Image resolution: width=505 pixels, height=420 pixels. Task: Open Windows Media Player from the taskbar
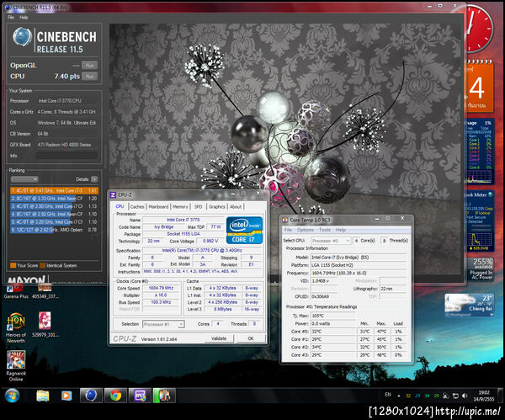pos(66,396)
